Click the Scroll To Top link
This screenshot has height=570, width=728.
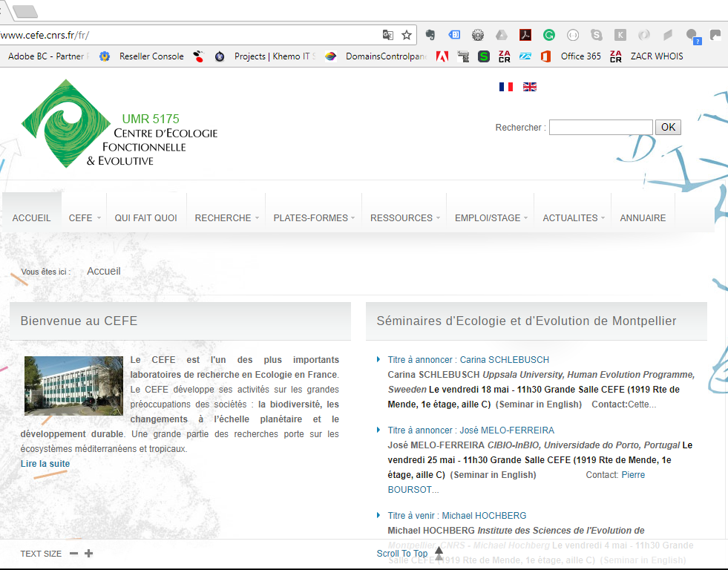(x=402, y=553)
